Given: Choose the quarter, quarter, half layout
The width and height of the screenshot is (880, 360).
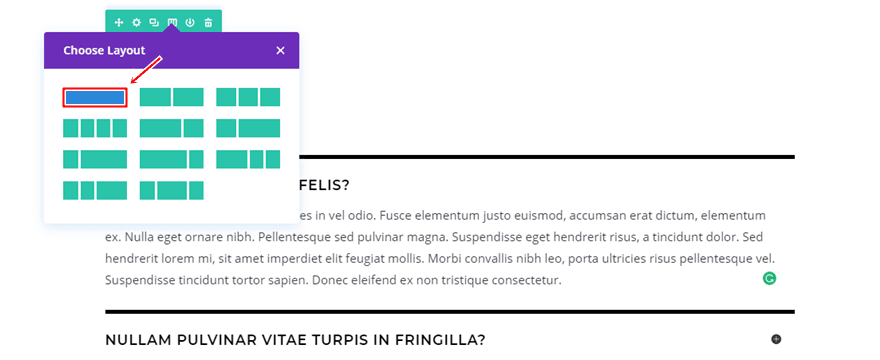Looking at the screenshot, I should pos(95,190).
